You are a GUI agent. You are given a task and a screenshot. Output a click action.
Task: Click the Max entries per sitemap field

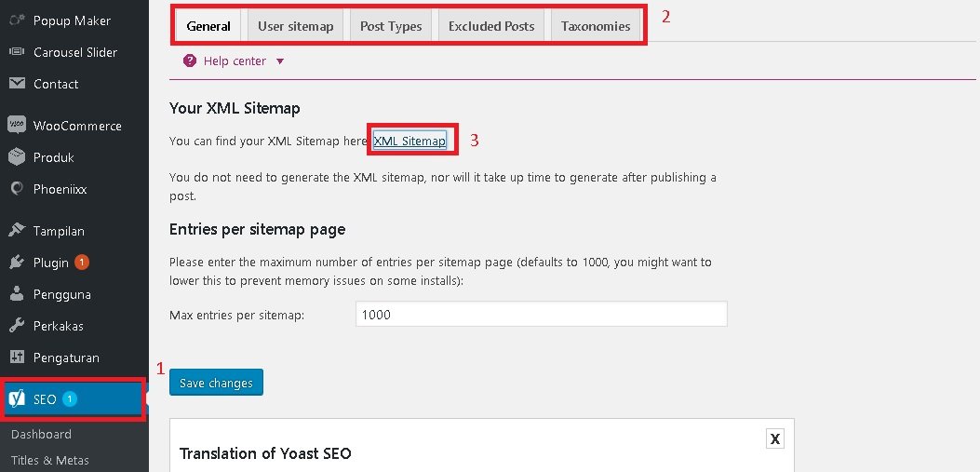[541, 315]
